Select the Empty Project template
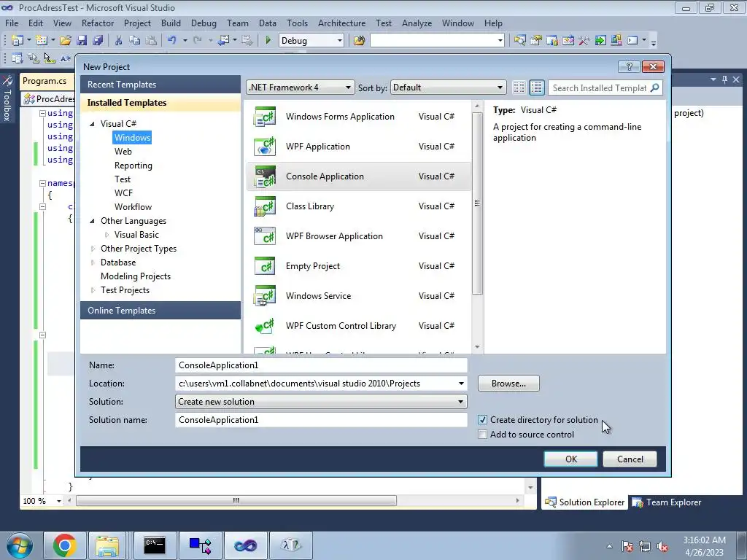Image resolution: width=747 pixels, height=560 pixels. pos(358,266)
